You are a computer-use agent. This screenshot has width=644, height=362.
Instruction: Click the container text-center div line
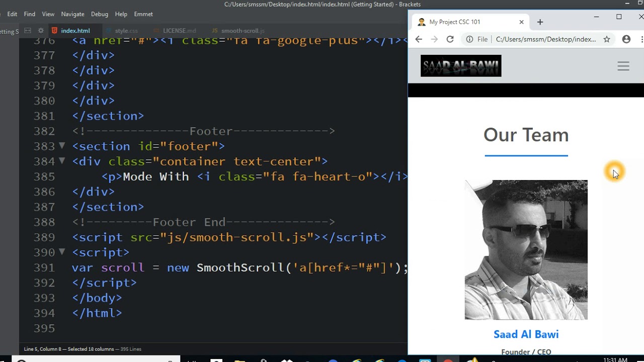point(200,161)
